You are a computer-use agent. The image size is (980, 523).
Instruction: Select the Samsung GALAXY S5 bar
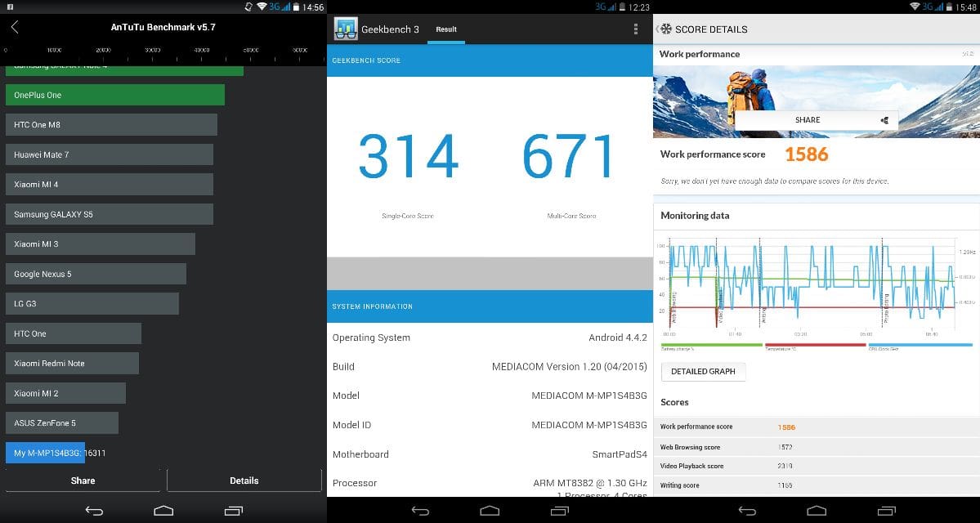(x=110, y=214)
